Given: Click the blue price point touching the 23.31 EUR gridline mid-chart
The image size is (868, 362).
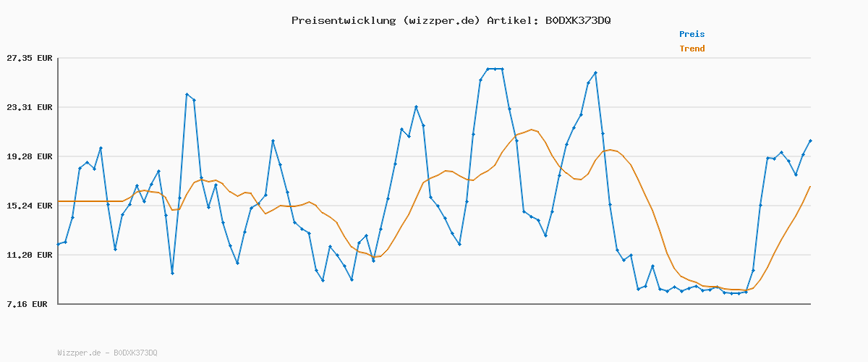Looking at the screenshot, I should [x=416, y=106].
